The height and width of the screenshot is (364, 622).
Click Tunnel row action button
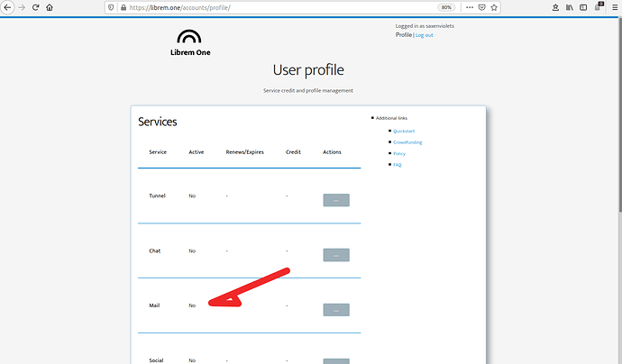(x=336, y=200)
